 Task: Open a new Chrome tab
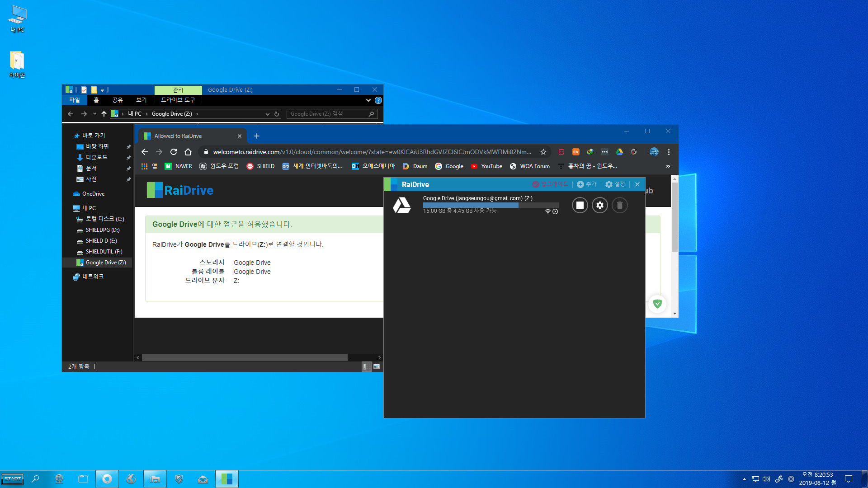click(x=256, y=136)
